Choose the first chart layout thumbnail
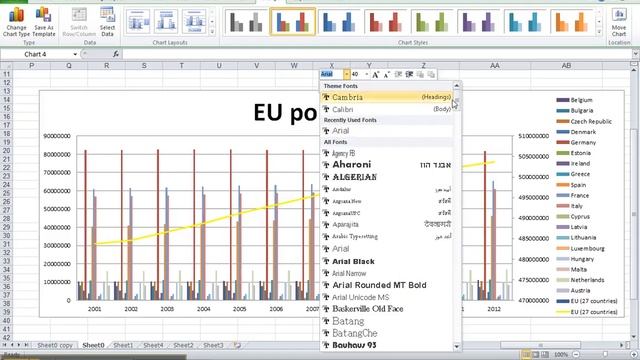The width and height of the screenshot is (640, 360). tap(138, 21)
